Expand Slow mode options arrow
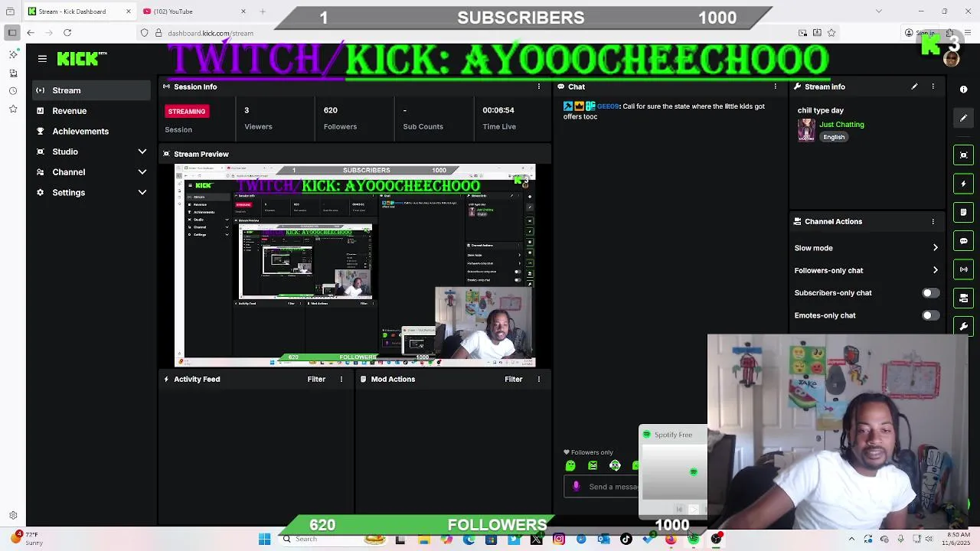980x551 pixels. tap(935, 248)
